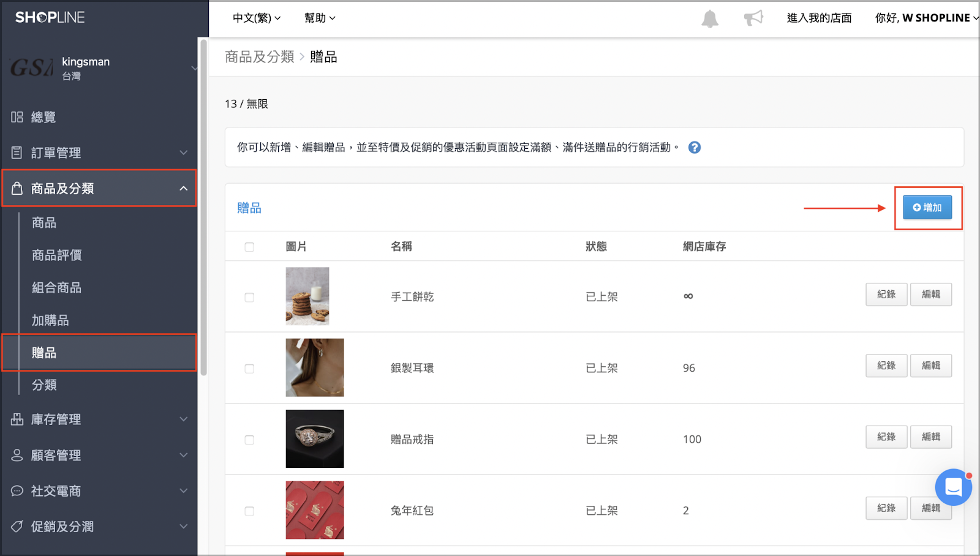
Task: Tick the select-all checkbox in table header
Action: (x=249, y=247)
